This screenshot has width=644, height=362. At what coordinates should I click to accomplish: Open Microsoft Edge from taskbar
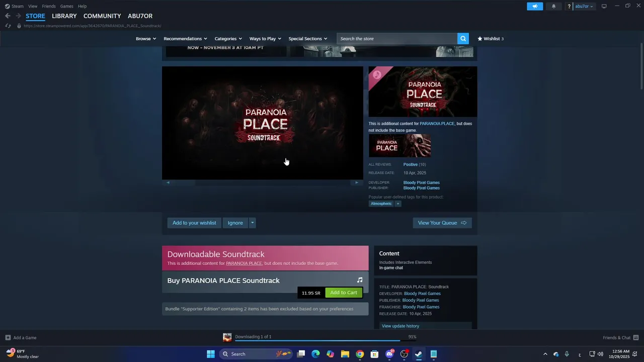click(x=315, y=354)
